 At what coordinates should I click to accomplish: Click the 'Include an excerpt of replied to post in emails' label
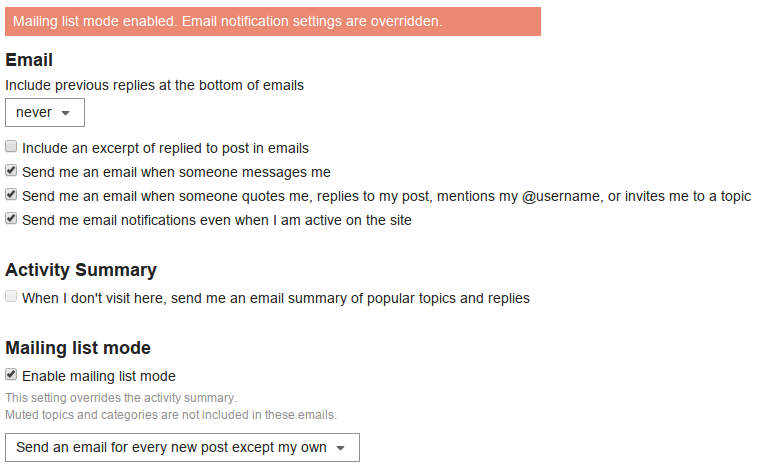pos(165,148)
